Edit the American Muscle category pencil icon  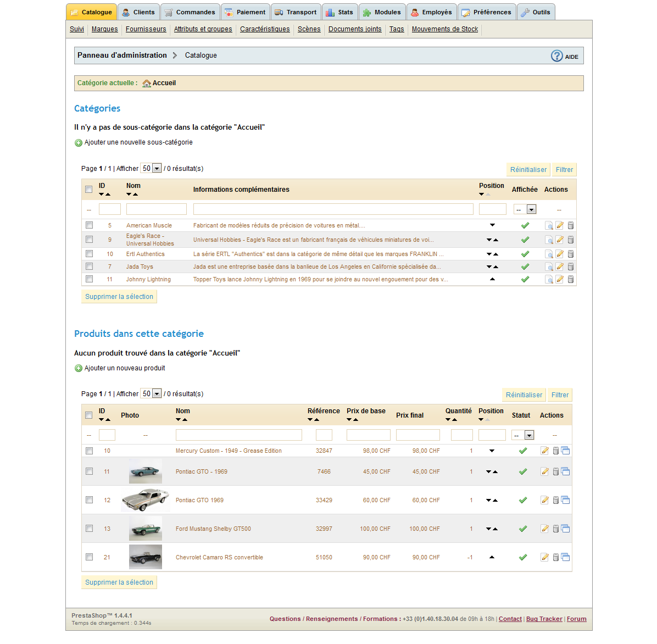tap(559, 225)
